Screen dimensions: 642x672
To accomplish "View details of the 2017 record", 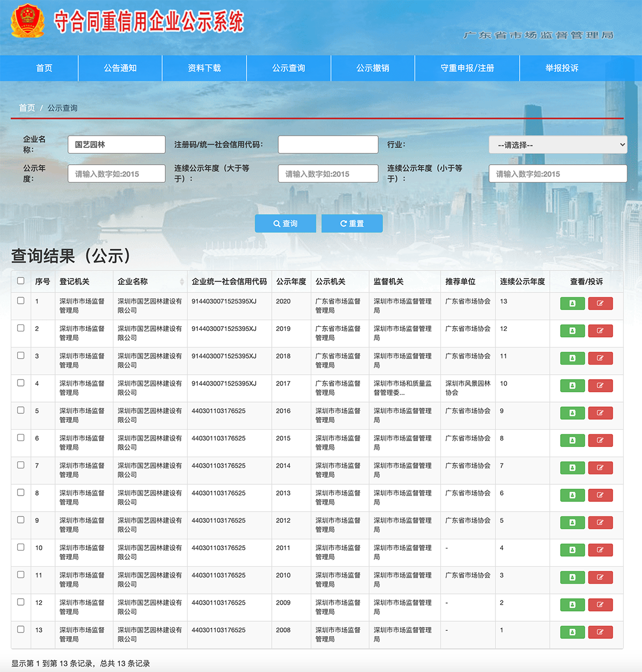I will pyautogui.click(x=572, y=385).
